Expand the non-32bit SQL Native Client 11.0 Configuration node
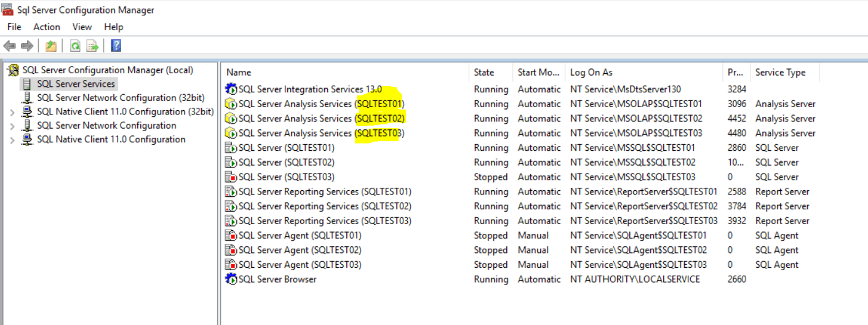868x325 pixels. coord(12,140)
